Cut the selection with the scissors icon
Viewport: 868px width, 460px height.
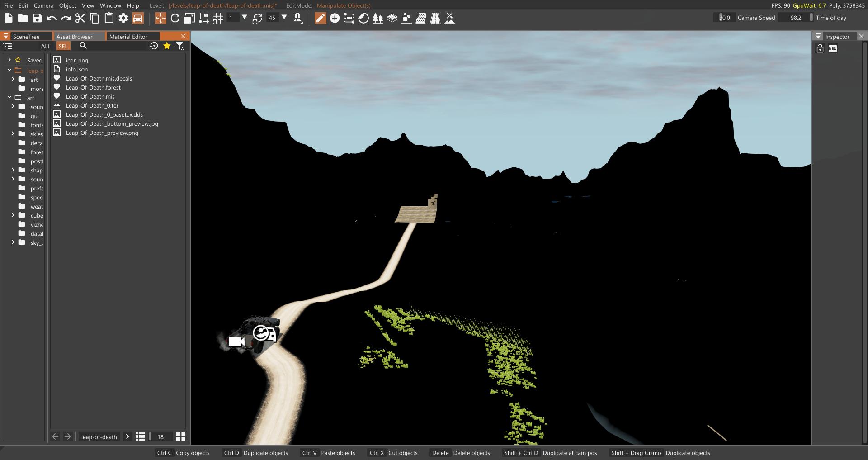pos(80,18)
